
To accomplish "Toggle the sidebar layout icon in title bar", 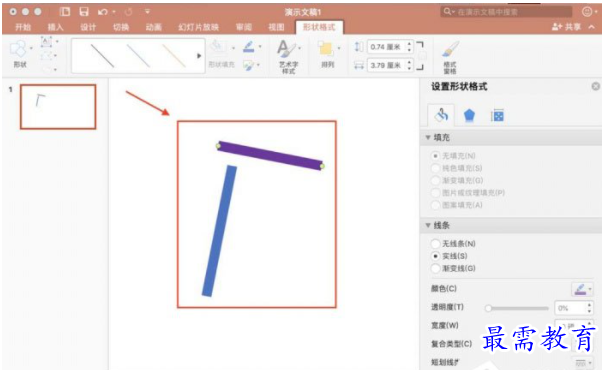I will click(x=65, y=12).
